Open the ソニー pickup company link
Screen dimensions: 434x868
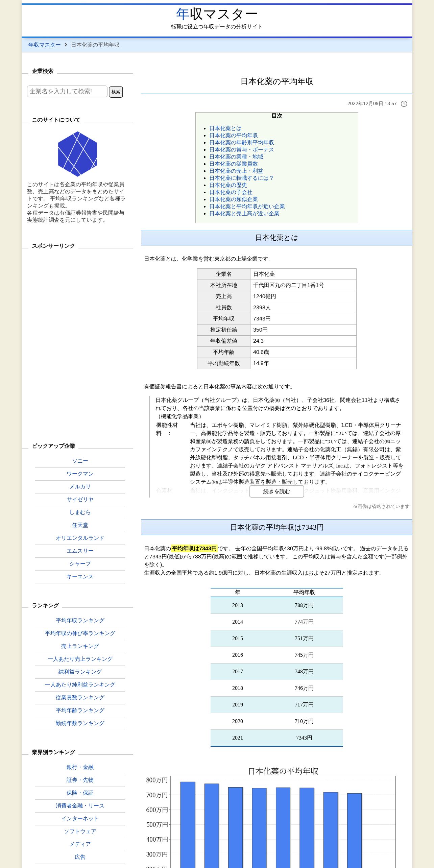[80, 461]
